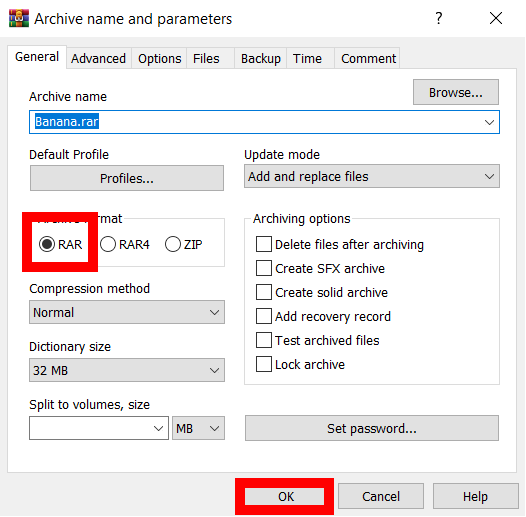
Task: Click the WinRAR icon in the title bar
Action: point(19,18)
